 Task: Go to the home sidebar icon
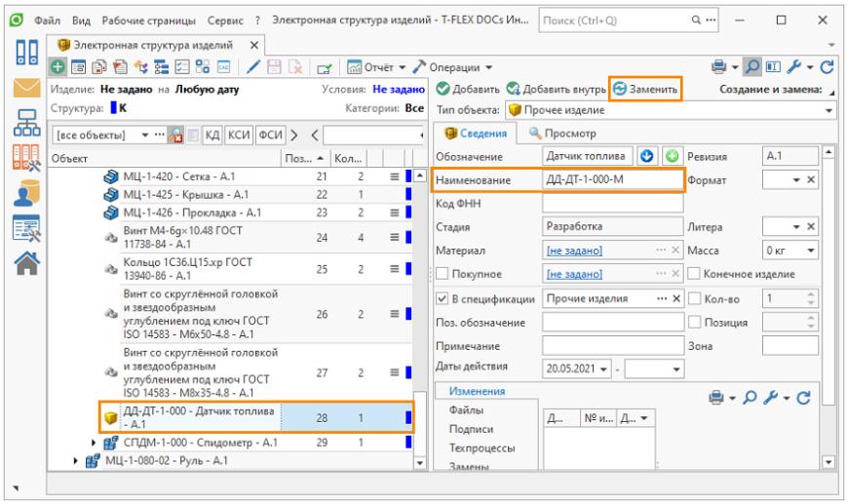[26, 263]
